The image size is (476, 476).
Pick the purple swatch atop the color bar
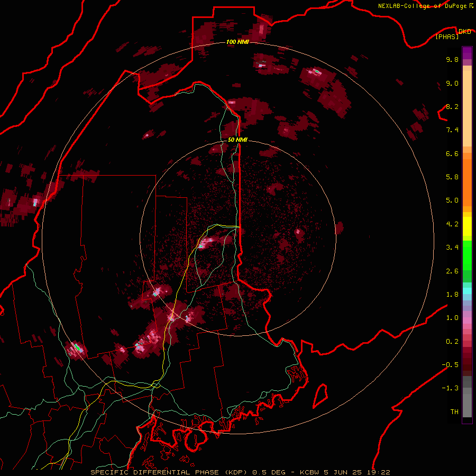[x=467, y=53]
